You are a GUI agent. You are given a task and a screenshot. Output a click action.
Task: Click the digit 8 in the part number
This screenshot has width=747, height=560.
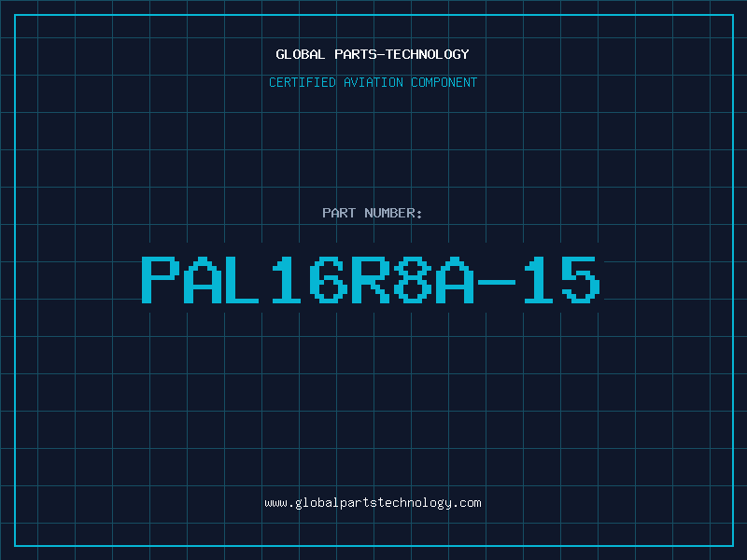413,280
